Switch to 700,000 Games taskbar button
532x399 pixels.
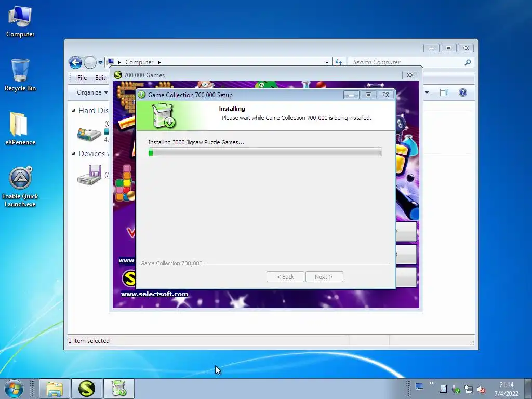[x=87, y=389]
